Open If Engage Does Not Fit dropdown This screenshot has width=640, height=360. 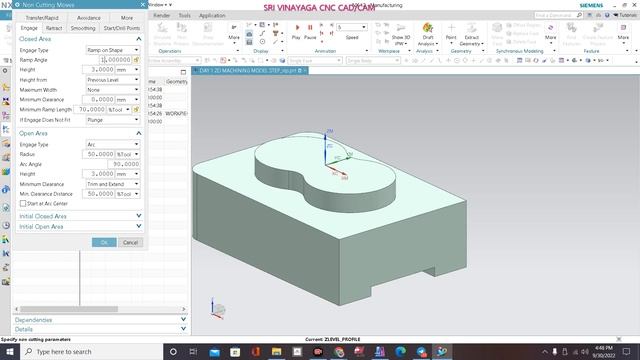click(x=113, y=120)
